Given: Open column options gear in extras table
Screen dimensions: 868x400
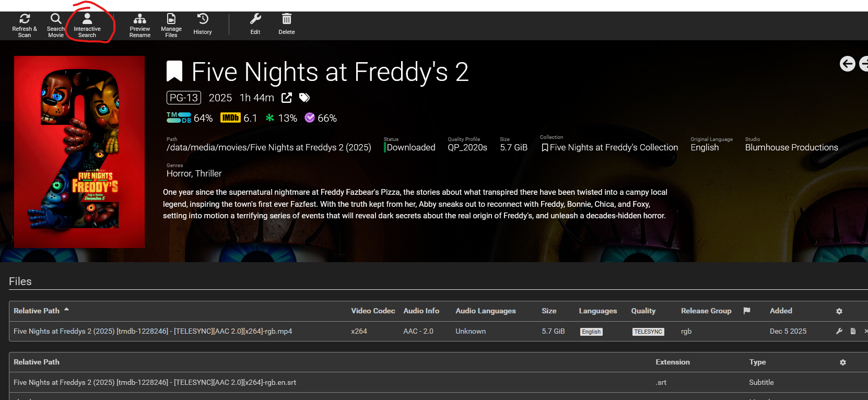Looking at the screenshot, I should pyautogui.click(x=842, y=362).
